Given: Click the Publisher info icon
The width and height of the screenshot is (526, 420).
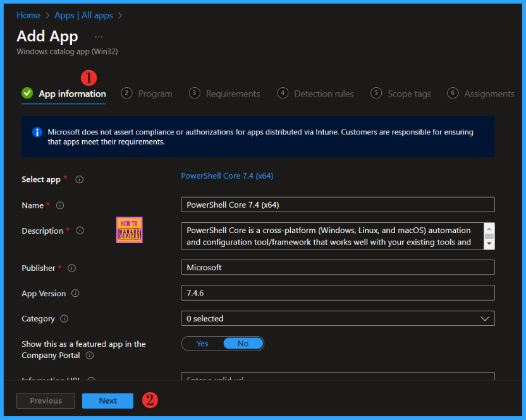Looking at the screenshot, I should tap(72, 268).
